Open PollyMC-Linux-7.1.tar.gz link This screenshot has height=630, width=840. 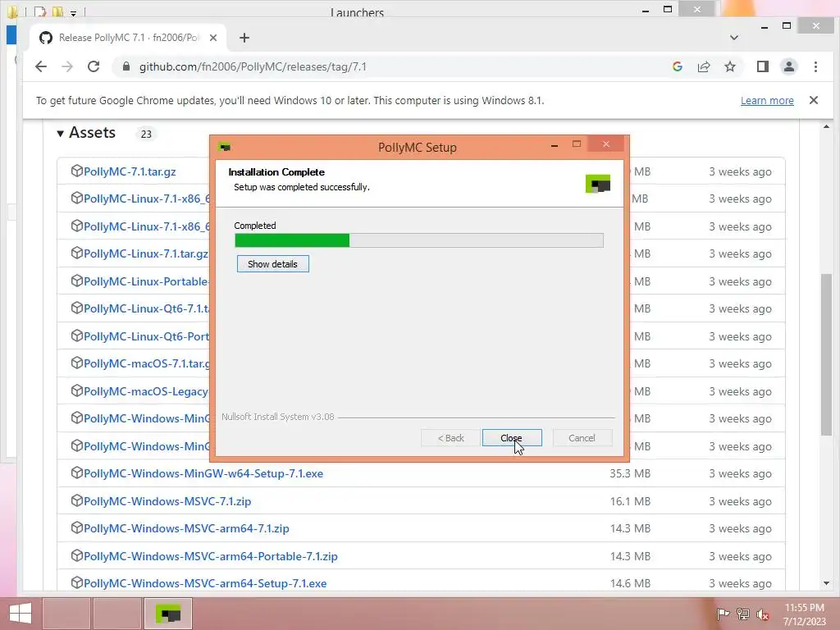pyautogui.click(x=146, y=253)
